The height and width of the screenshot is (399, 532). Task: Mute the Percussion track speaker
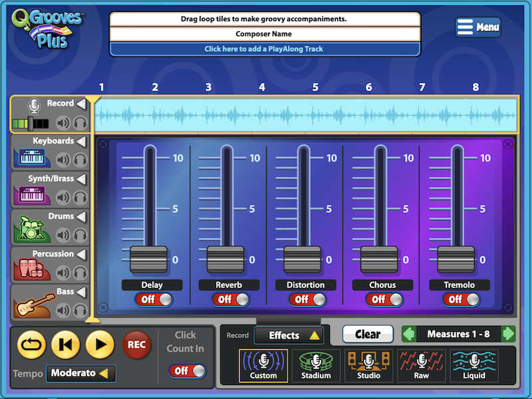(63, 273)
